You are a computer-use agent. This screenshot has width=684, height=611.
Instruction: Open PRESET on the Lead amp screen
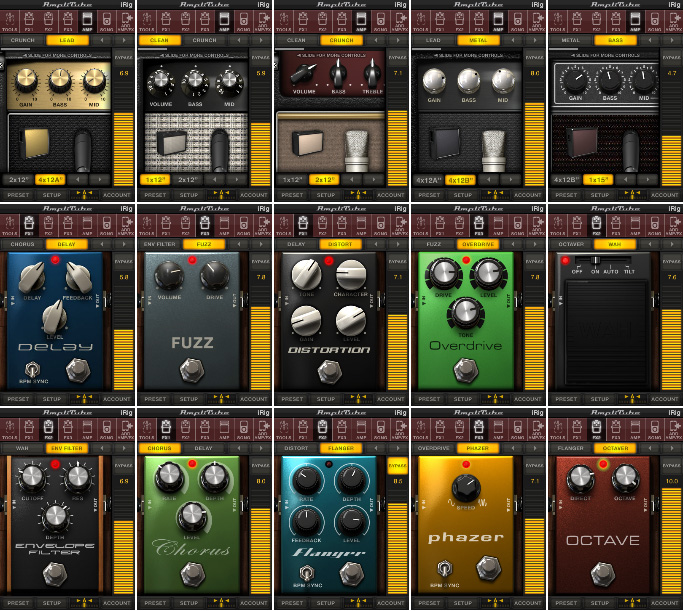click(x=18, y=195)
